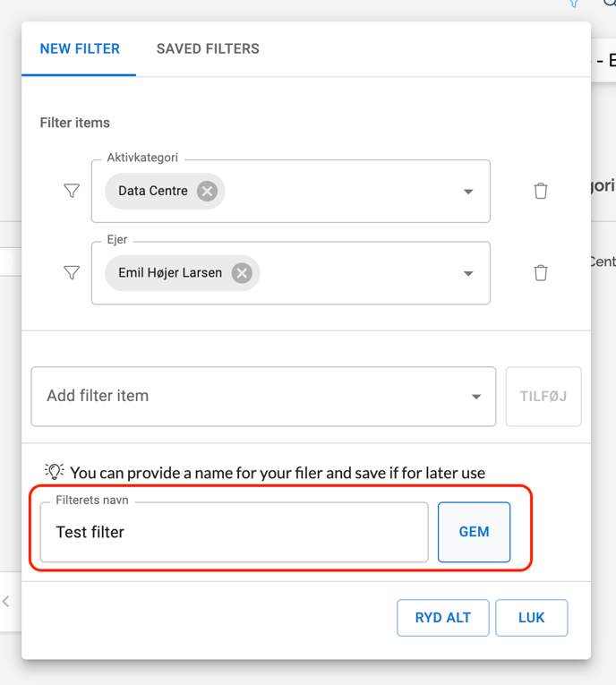Click filter icon beside Ejer
The width and height of the screenshot is (616, 685).
point(72,273)
